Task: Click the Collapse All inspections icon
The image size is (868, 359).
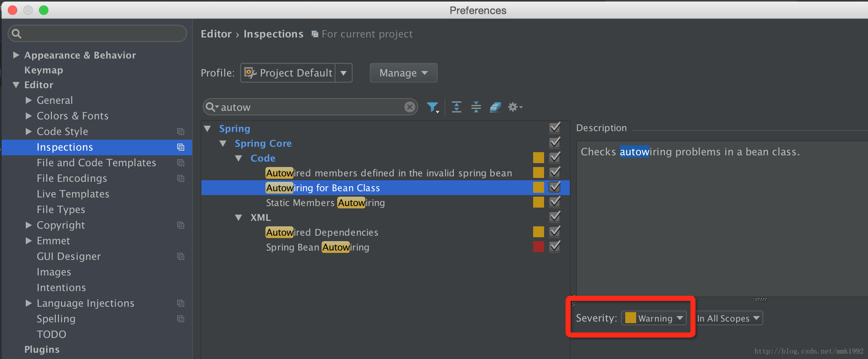Action: [476, 107]
